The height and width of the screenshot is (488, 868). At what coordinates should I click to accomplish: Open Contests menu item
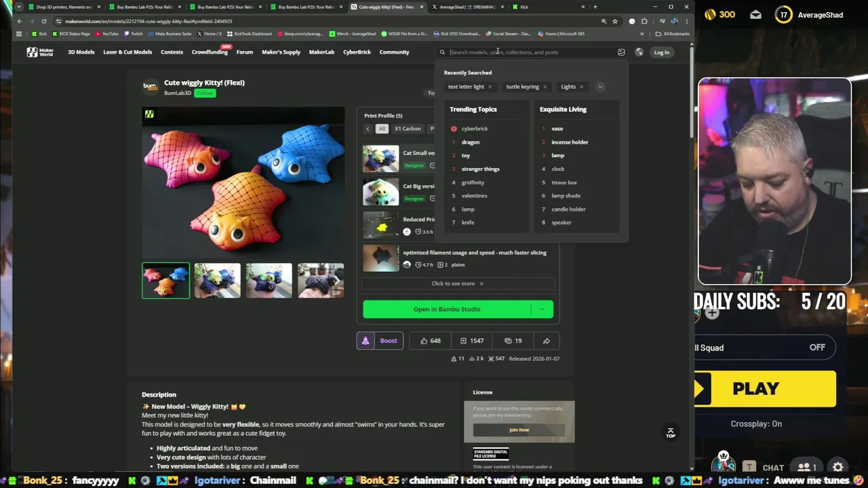tap(172, 52)
